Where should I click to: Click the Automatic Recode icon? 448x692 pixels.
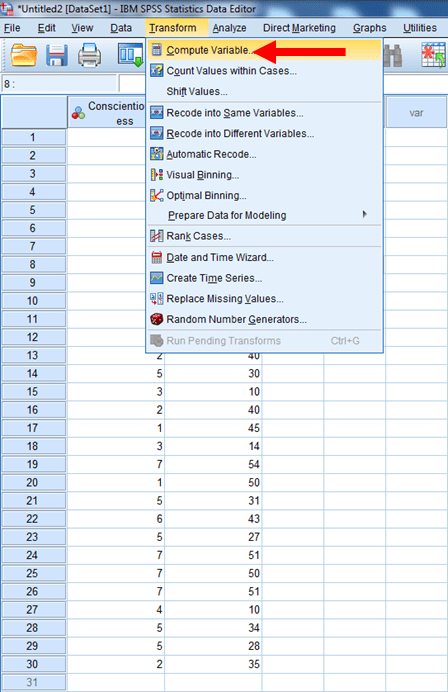pos(156,154)
